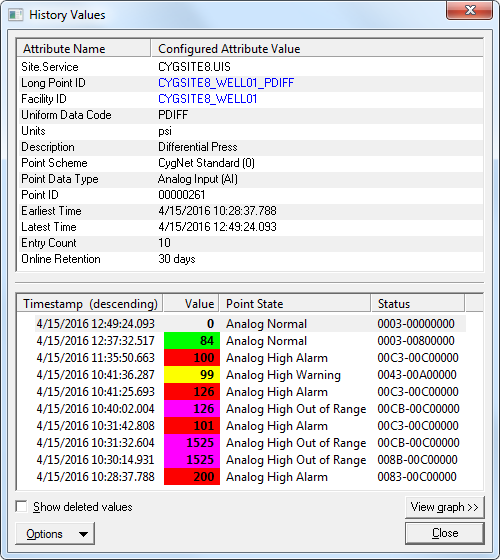Click the View graph >> button
Image resolution: width=500 pixels, height=560 pixels.
[x=445, y=507]
